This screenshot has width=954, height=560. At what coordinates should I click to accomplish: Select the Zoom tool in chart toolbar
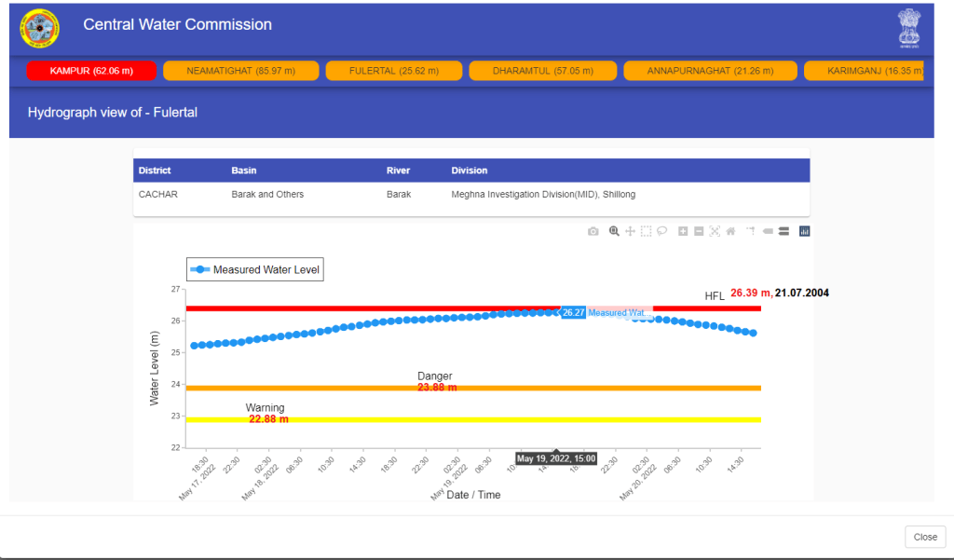(614, 231)
